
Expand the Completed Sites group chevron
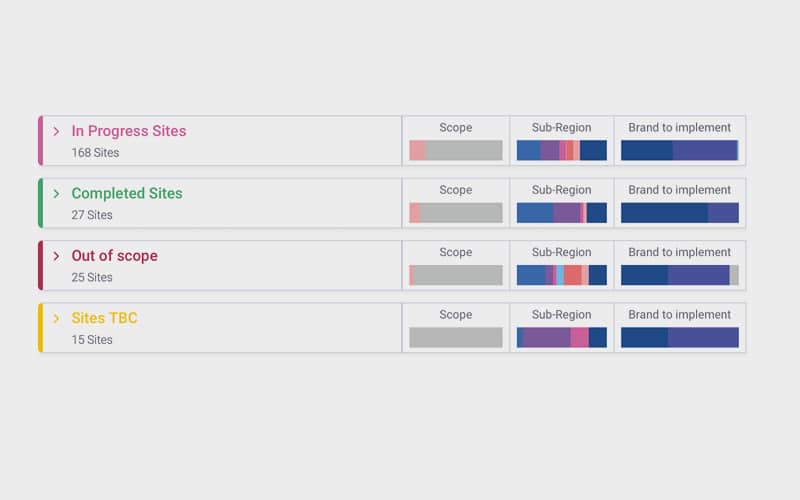pos(56,193)
